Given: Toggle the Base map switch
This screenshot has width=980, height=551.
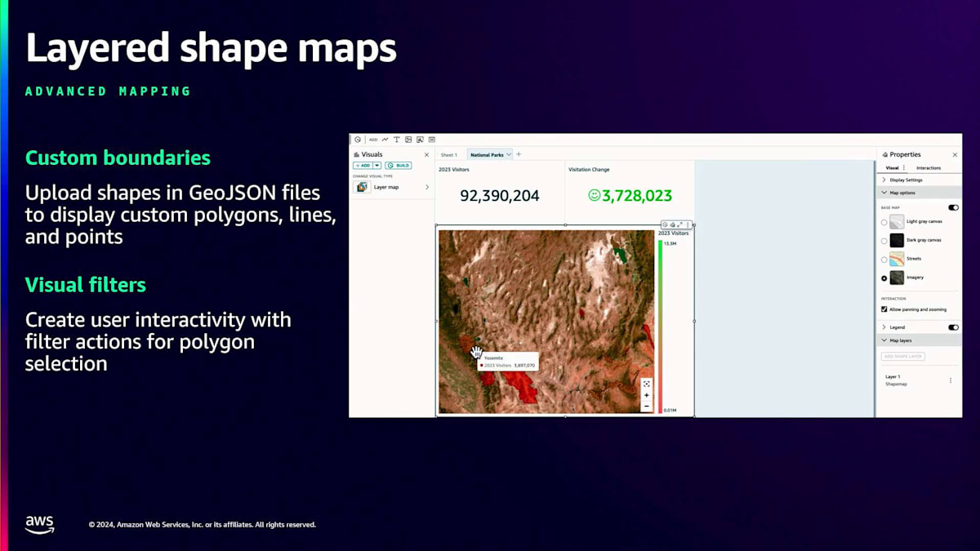Looking at the screenshot, I should click(953, 207).
